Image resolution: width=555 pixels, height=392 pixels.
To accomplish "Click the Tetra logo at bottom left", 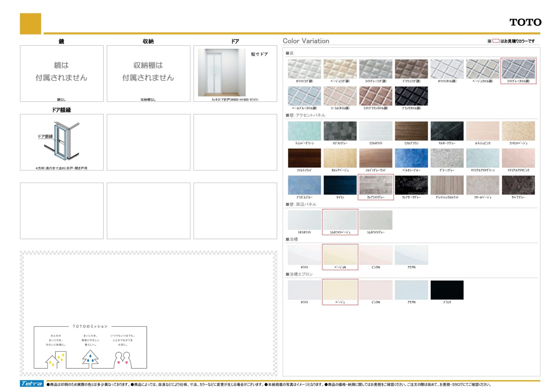I will click(x=32, y=384).
